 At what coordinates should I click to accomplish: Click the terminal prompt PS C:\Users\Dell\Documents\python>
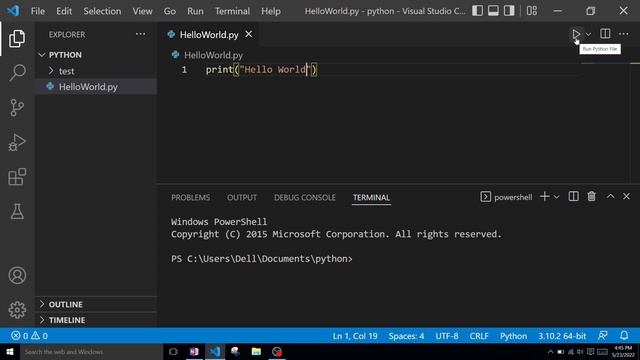pos(262,259)
